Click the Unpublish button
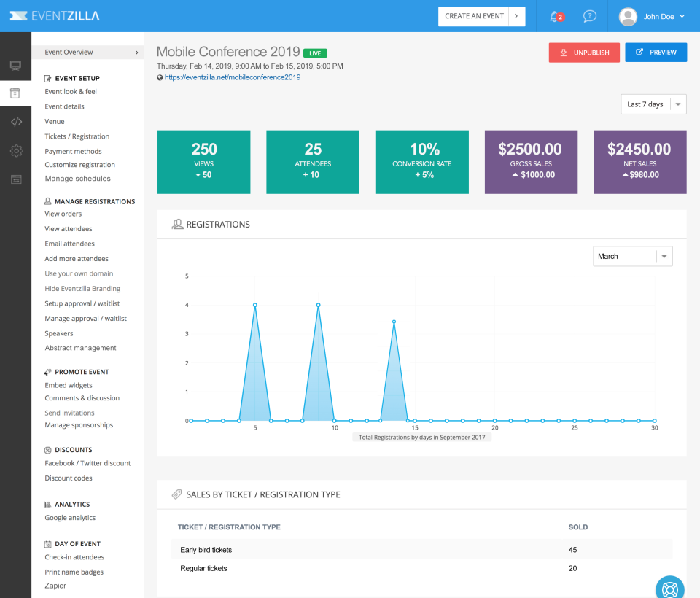This screenshot has height=598, width=700. point(584,53)
